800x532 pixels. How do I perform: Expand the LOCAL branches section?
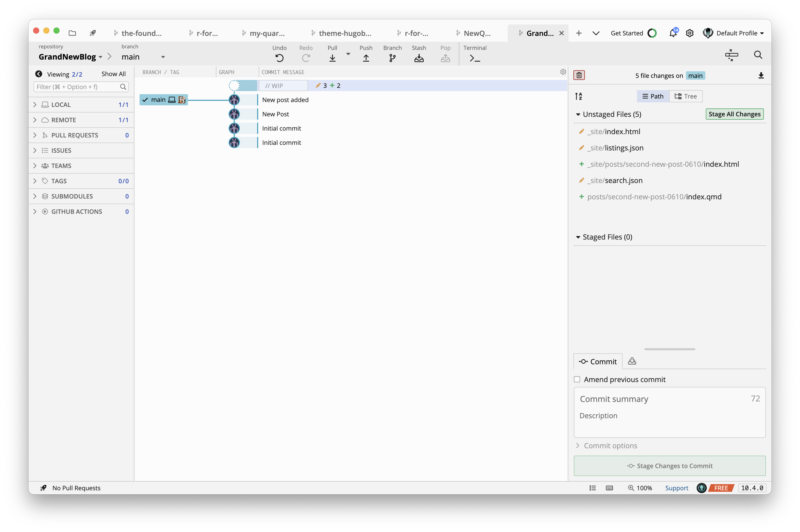point(35,105)
